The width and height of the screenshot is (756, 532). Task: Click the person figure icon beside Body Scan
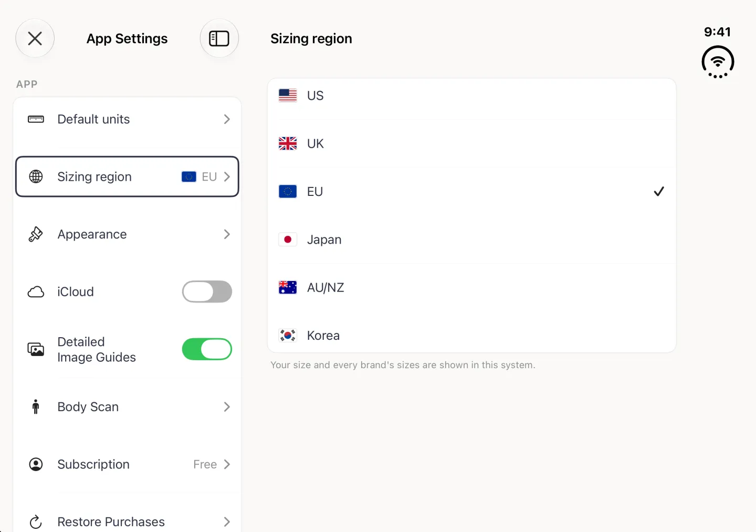pos(36,407)
